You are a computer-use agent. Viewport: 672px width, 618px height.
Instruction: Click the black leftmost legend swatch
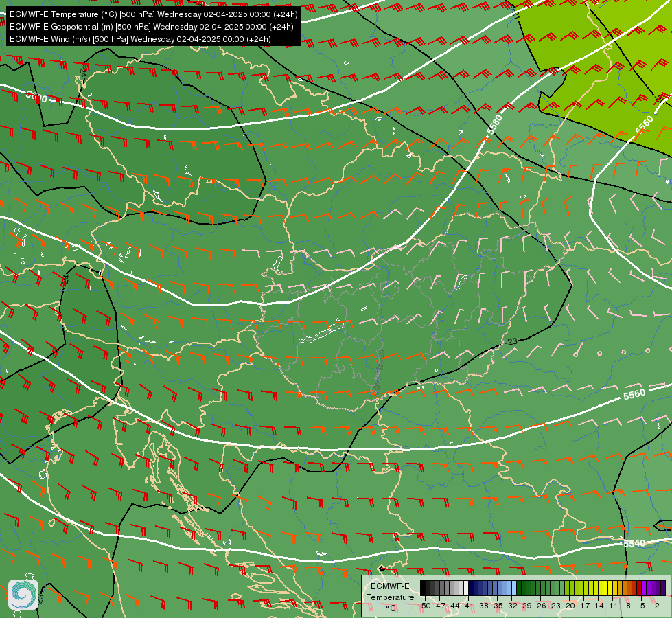tap(423, 588)
